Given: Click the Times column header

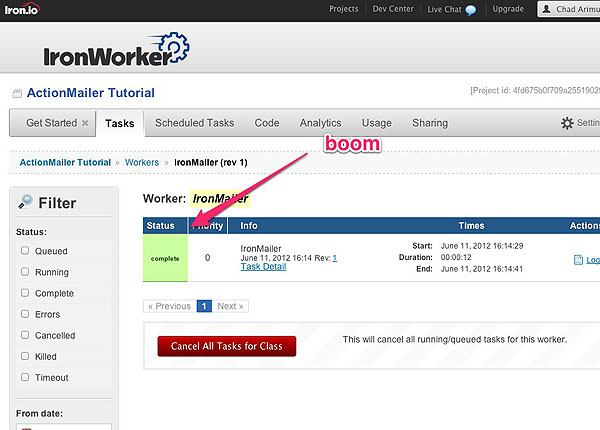Looking at the screenshot, I should [471, 226].
